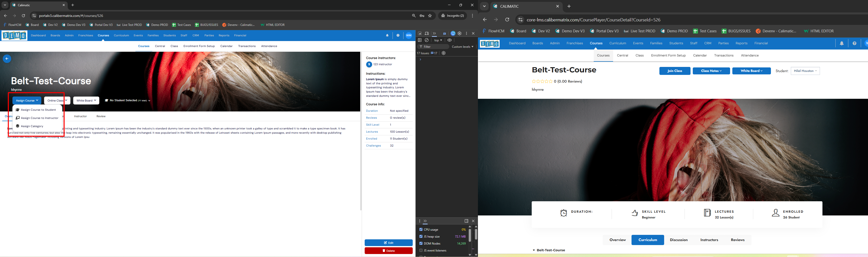Open DevTools settings gear in the top toolbar
The width and height of the screenshot is (868, 257).
[460, 33]
